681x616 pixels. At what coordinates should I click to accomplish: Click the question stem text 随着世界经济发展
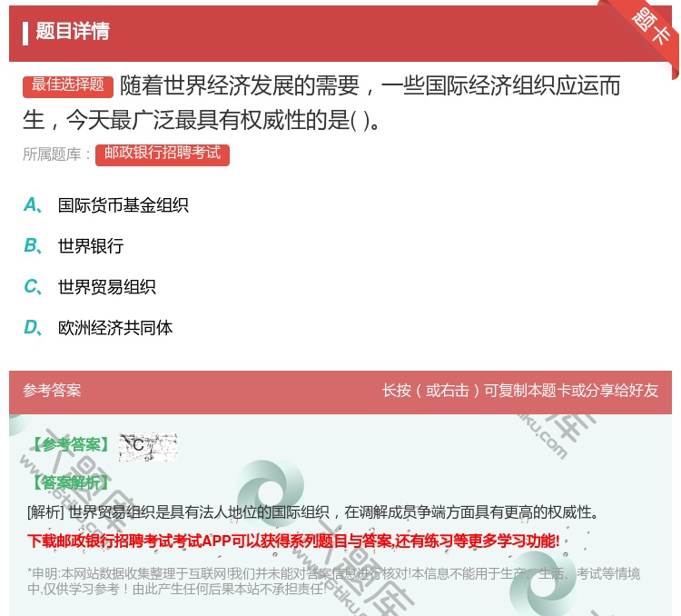pos(321,103)
